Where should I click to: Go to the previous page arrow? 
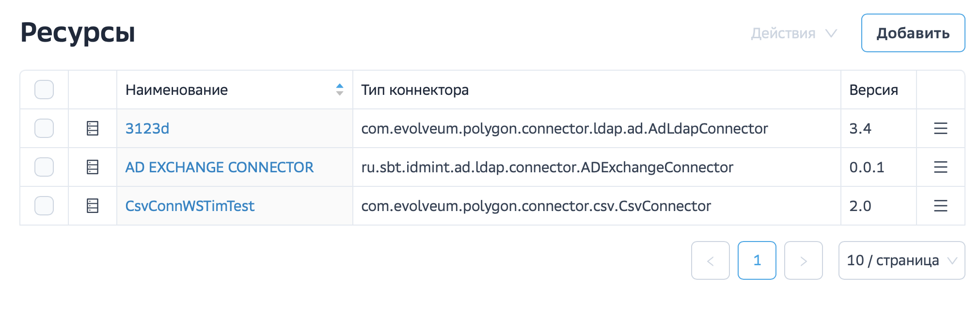(x=710, y=260)
